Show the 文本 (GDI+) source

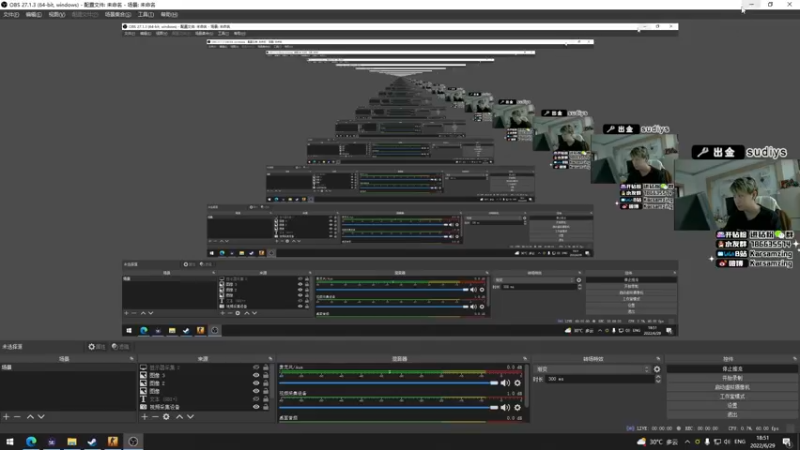pos(256,399)
